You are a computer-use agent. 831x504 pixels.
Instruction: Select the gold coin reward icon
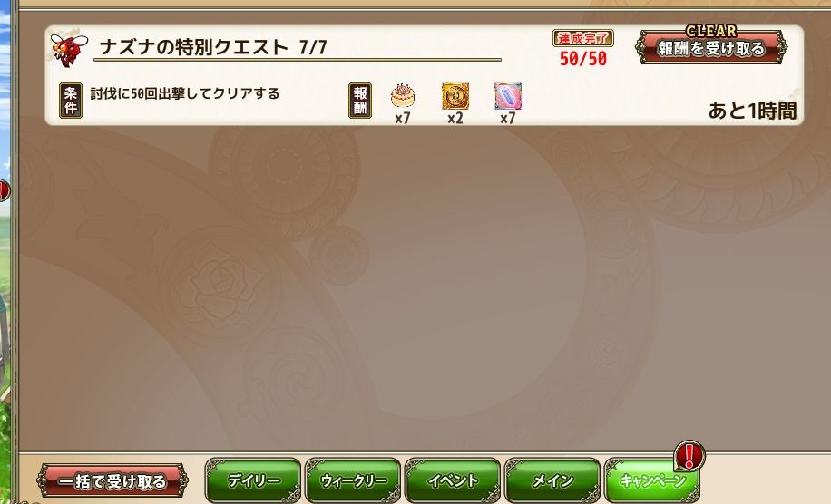coord(455,96)
